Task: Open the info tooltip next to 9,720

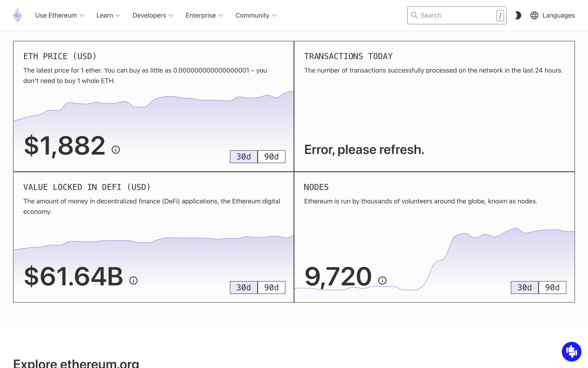Action: click(382, 280)
